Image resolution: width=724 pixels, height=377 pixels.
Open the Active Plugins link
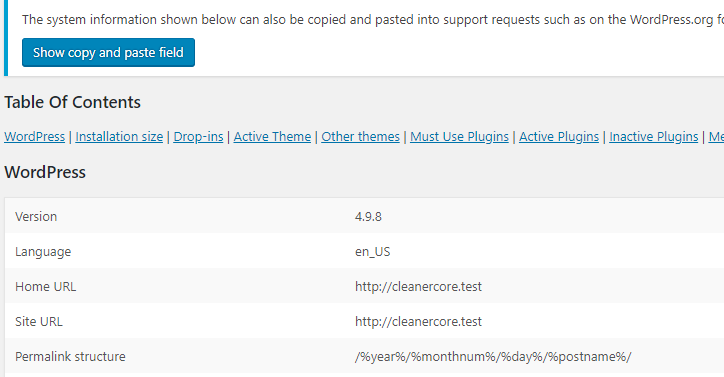(x=559, y=137)
